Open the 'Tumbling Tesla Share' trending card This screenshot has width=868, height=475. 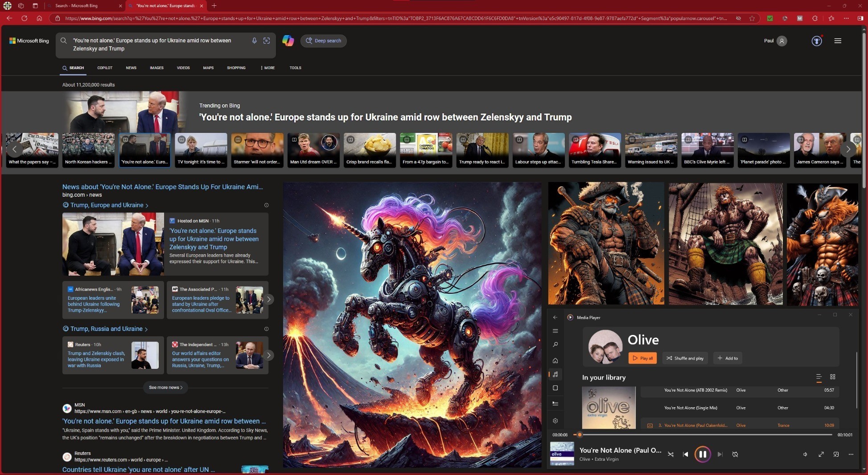[595, 150]
